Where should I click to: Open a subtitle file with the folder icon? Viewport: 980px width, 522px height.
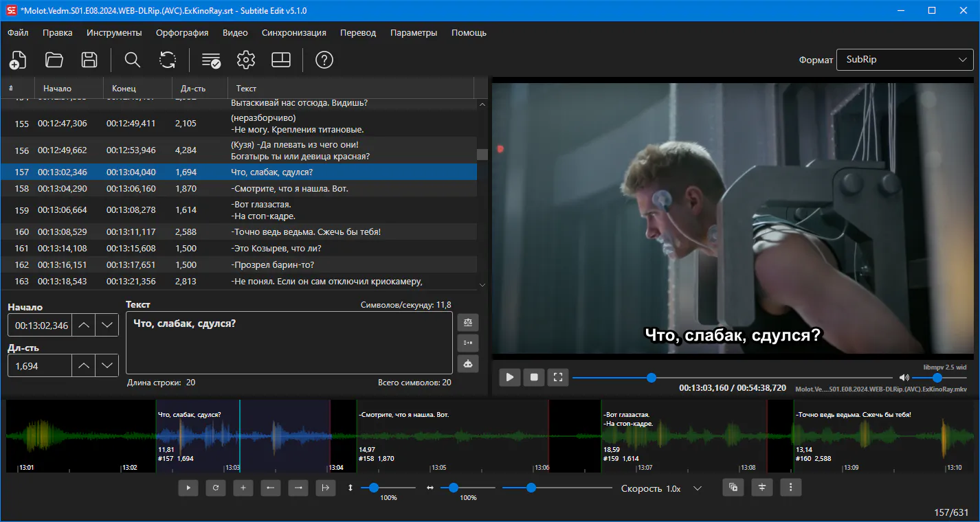(54, 60)
